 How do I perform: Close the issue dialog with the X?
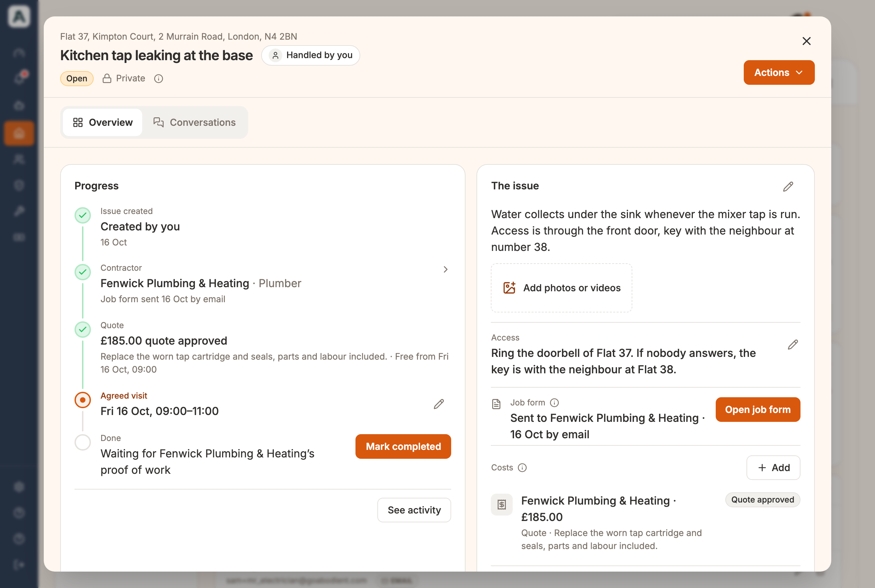[806, 41]
